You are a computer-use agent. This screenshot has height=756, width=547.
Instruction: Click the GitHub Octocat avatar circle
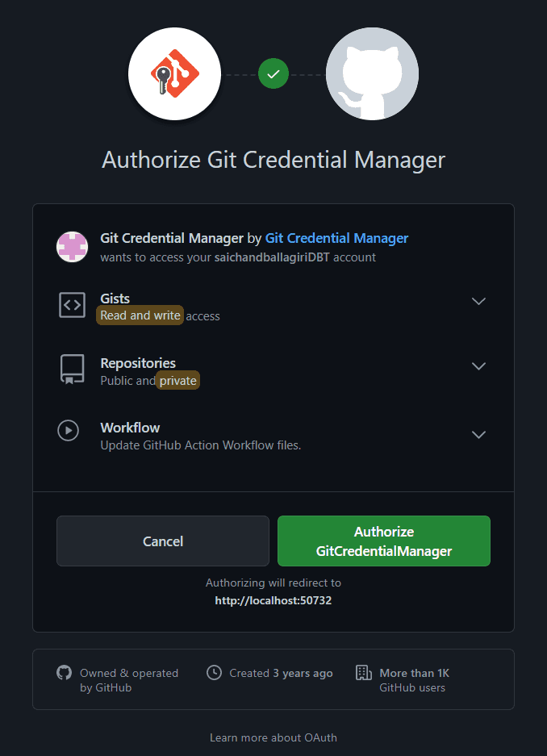pos(372,73)
